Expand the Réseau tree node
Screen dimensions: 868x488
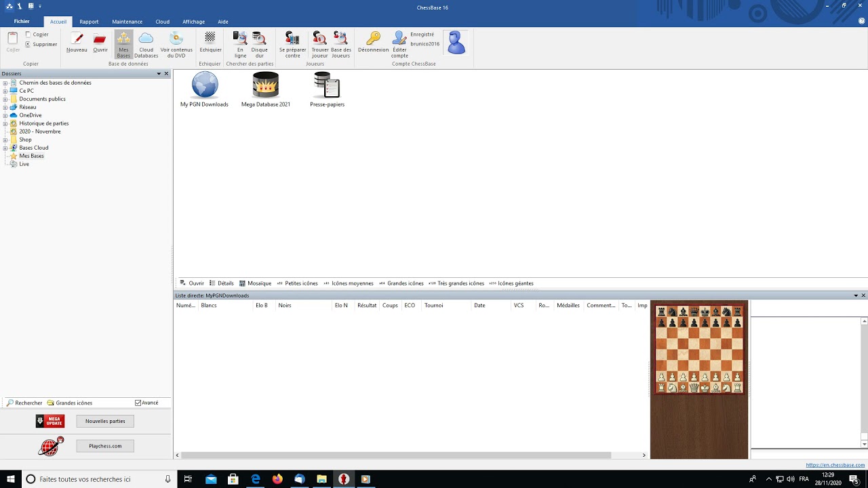(5, 107)
